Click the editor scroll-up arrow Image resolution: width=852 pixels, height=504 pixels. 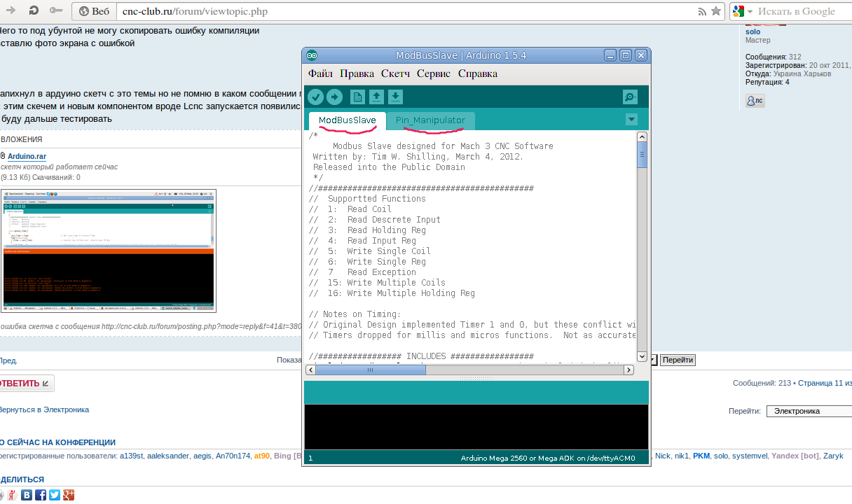(642, 136)
